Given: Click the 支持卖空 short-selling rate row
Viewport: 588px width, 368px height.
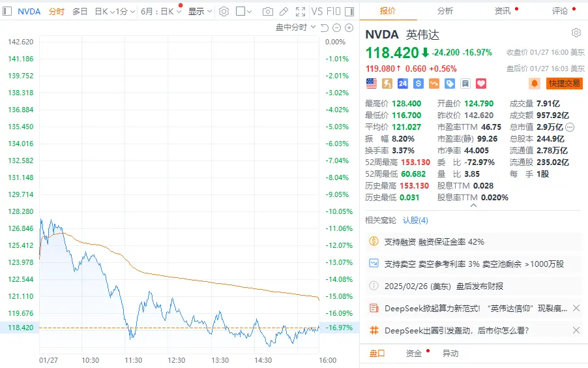Looking at the screenshot, I should 473,264.
